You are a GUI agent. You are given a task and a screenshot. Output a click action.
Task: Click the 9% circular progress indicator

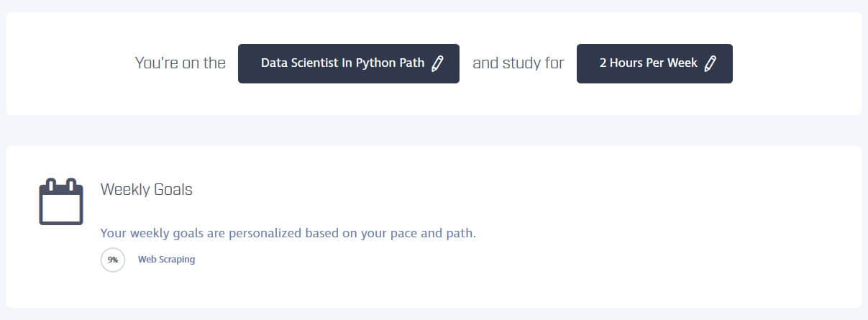pos(113,260)
